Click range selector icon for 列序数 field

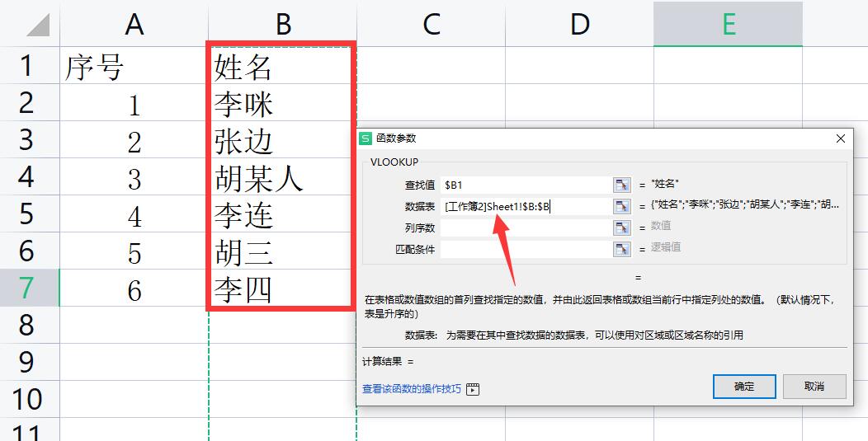621,227
